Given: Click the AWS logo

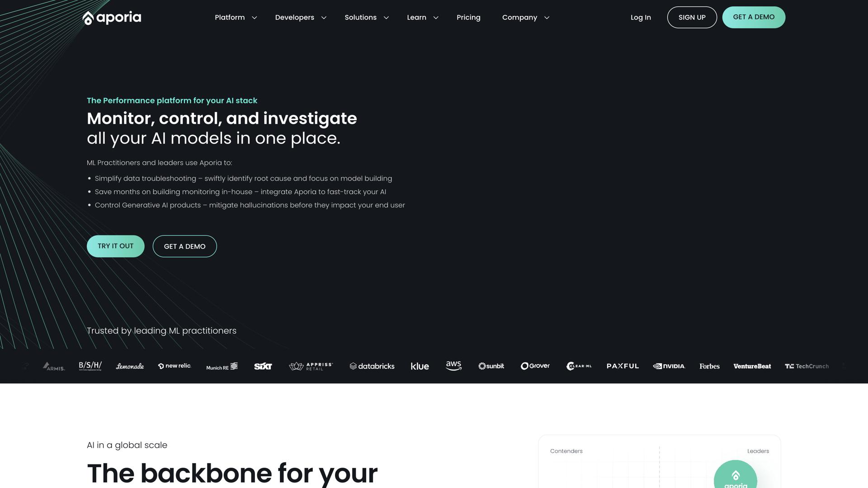Looking at the screenshot, I should (453, 366).
